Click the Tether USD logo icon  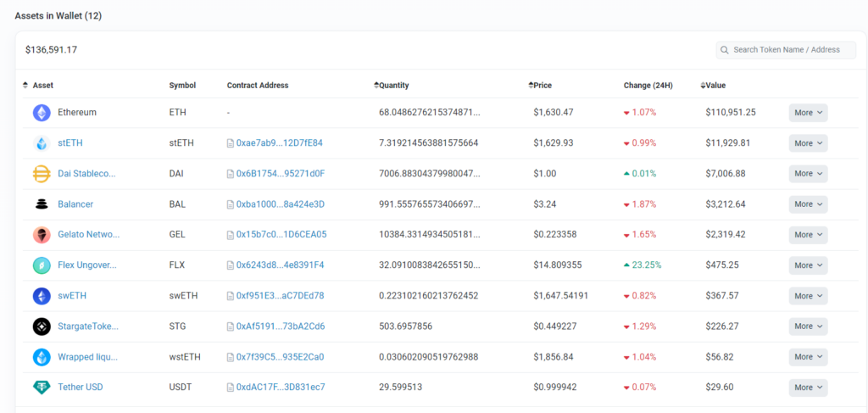pos(42,388)
